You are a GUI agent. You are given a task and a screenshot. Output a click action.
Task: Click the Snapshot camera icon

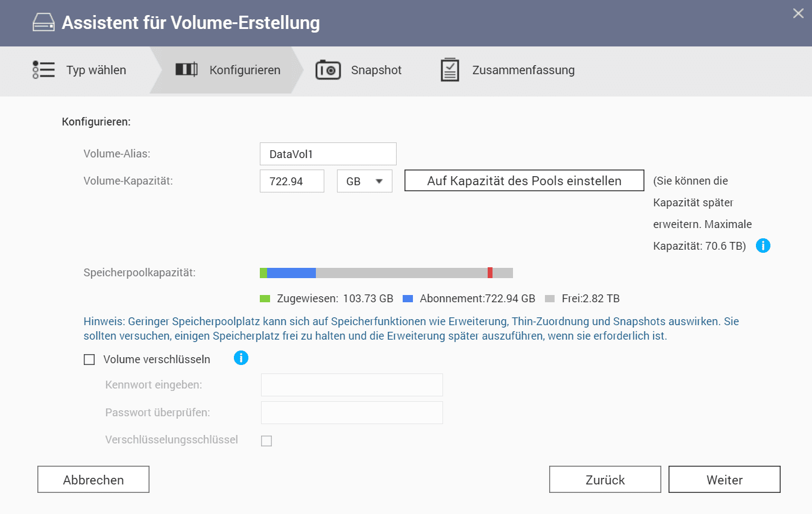pyautogui.click(x=328, y=70)
